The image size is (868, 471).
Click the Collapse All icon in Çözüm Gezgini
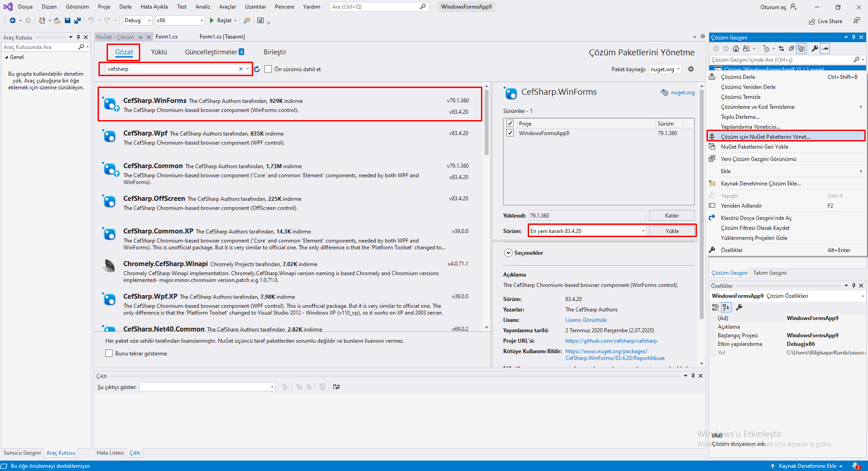click(791, 49)
